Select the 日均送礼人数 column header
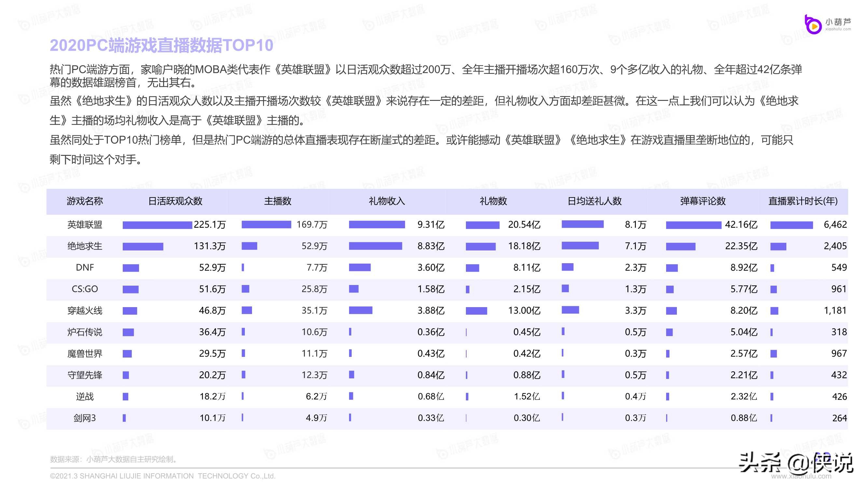Viewport: 868px width, 488px height. [x=595, y=201]
